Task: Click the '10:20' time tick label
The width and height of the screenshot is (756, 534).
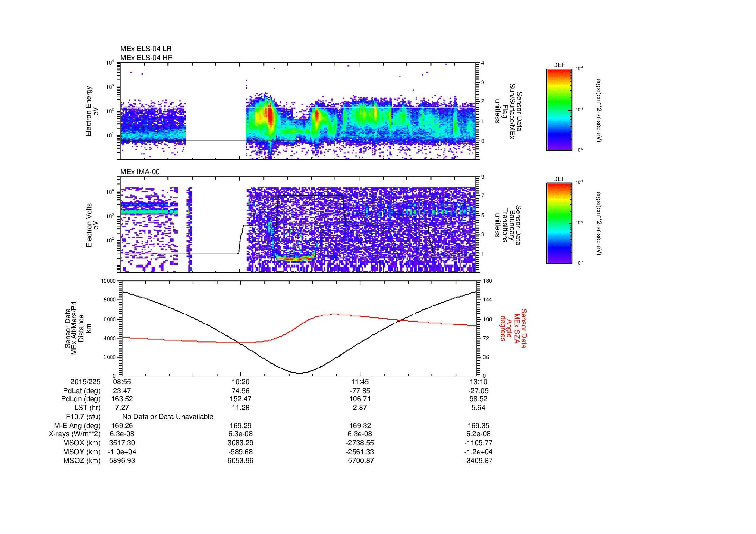Action: coord(241,382)
